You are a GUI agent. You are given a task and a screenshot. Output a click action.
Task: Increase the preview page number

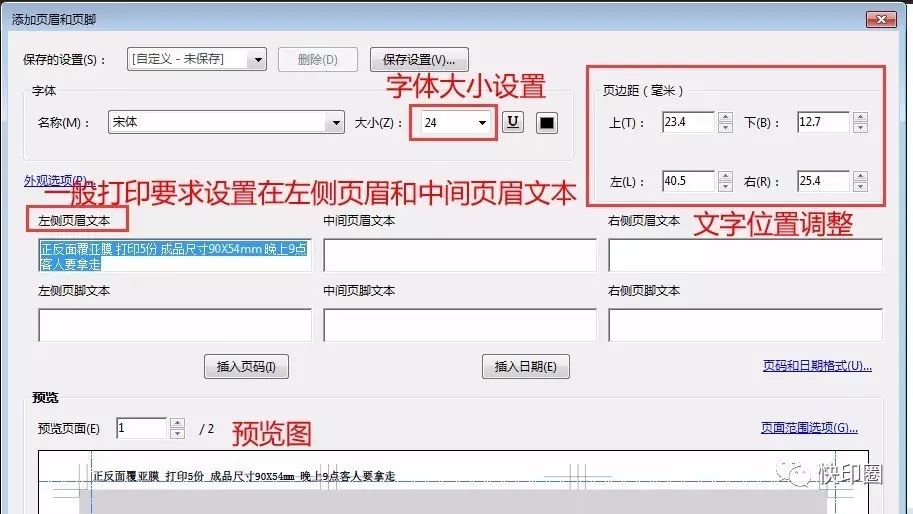[x=178, y=423]
